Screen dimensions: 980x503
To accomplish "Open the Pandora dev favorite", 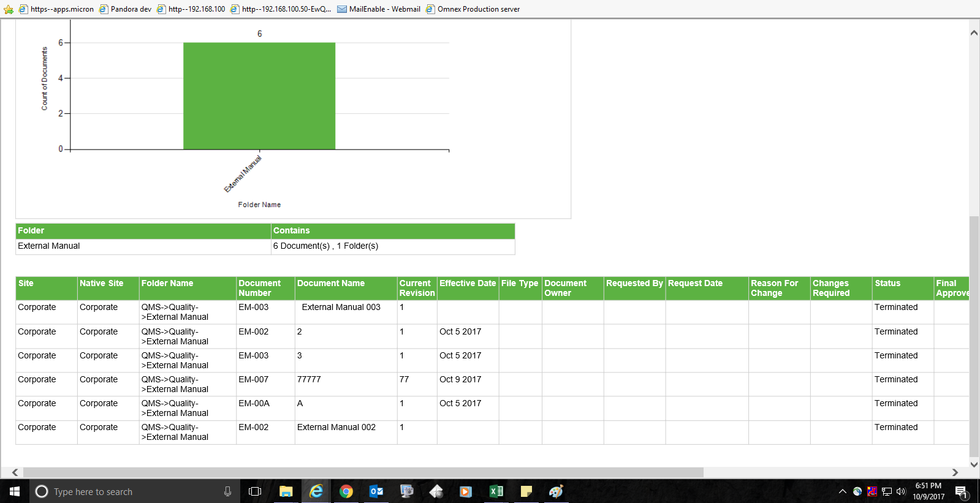I will click(x=126, y=9).
